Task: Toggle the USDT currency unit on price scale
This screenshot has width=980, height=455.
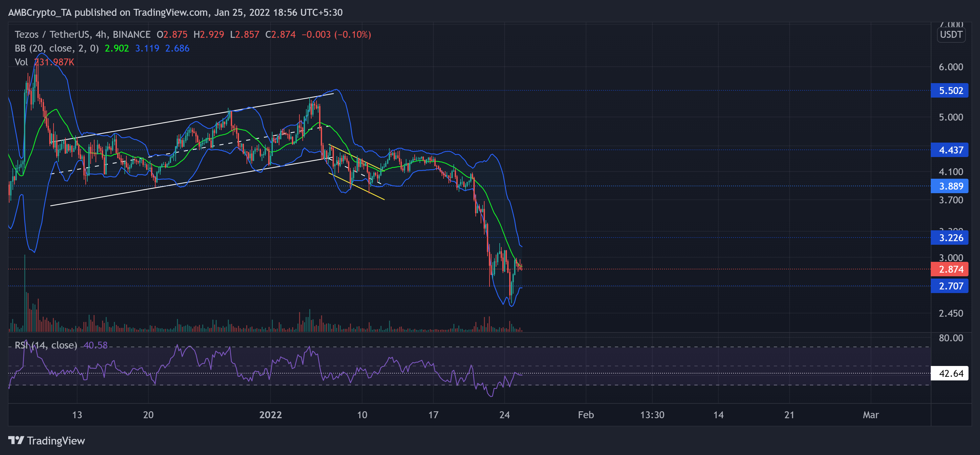Action: click(x=951, y=34)
